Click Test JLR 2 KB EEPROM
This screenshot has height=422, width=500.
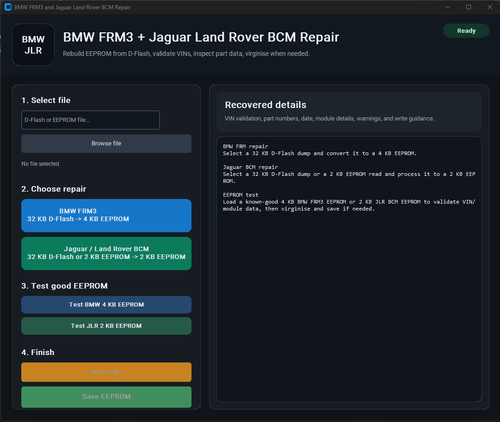(x=106, y=326)
